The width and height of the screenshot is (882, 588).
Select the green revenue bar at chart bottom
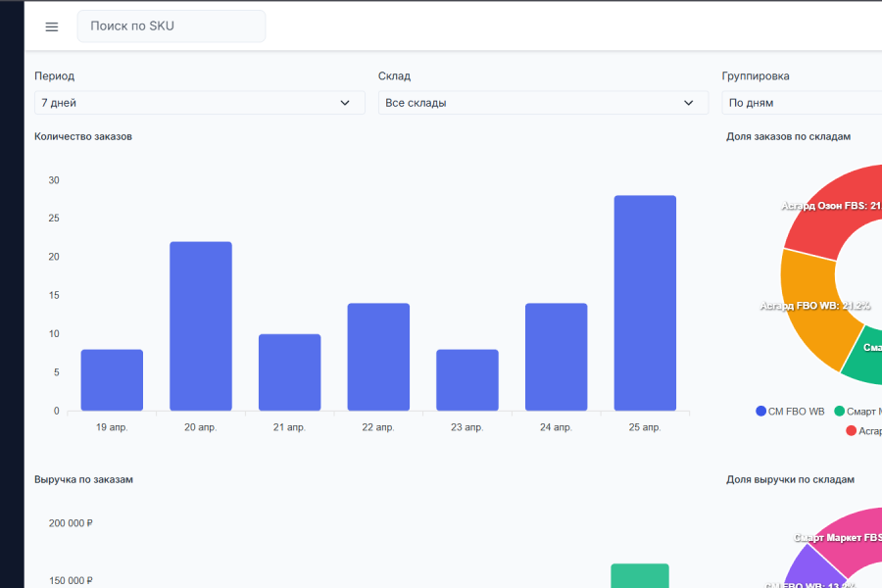(640, 575)
